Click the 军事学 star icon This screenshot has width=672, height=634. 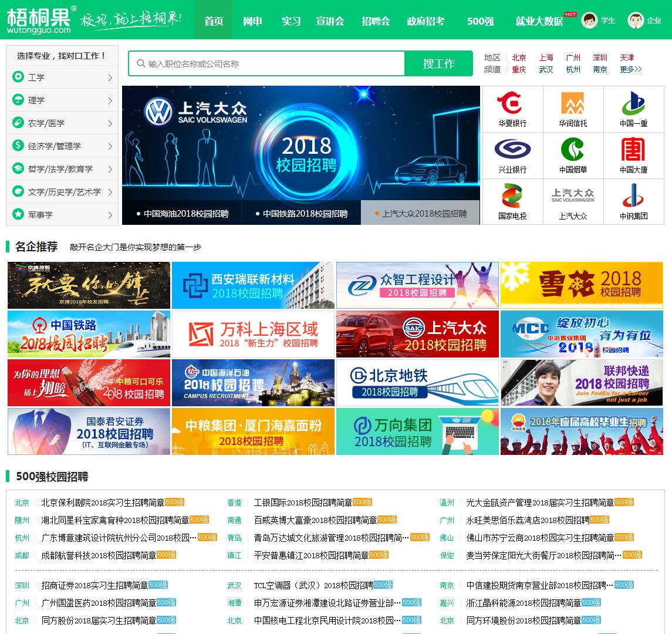coord(18,214)
